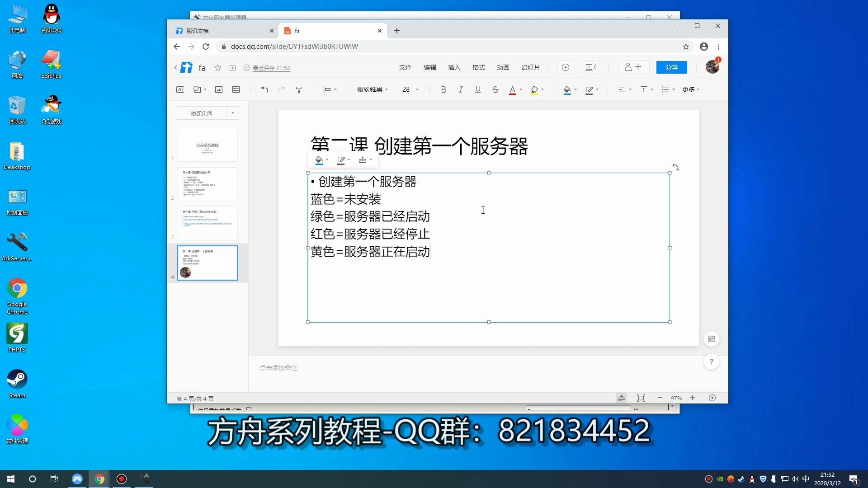This screenshot has width=868, height=488.
Task: Apply italic formatting to the text
Action: point(461,89)
